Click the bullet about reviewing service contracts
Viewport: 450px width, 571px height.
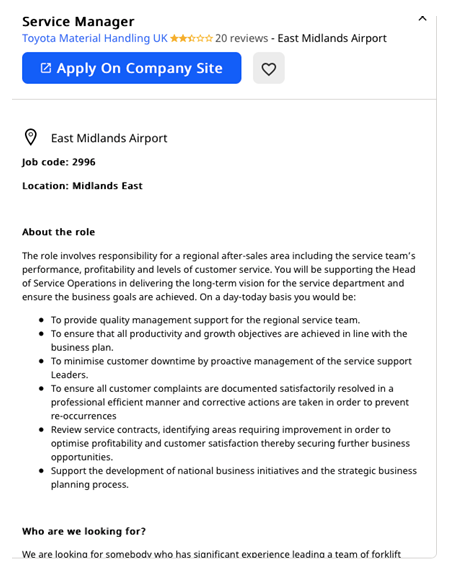click(230, 443)
